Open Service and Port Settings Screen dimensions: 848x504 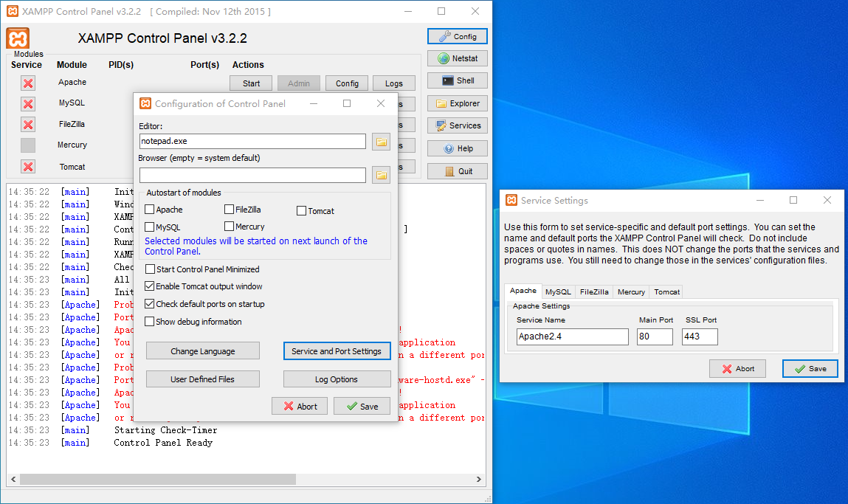click(x=337, y=351)
